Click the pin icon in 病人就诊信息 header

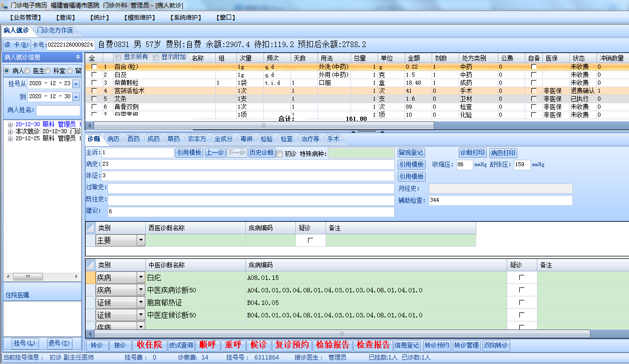(x=78, y=57)
